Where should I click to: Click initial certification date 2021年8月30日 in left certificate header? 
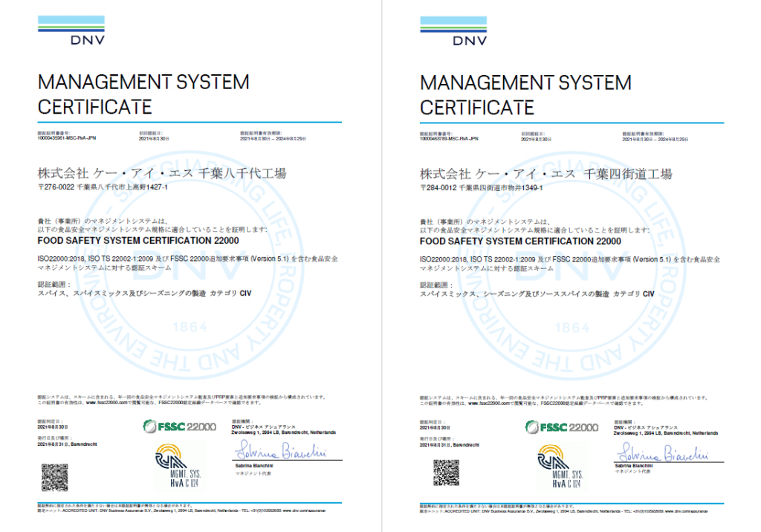coord(154,139)
